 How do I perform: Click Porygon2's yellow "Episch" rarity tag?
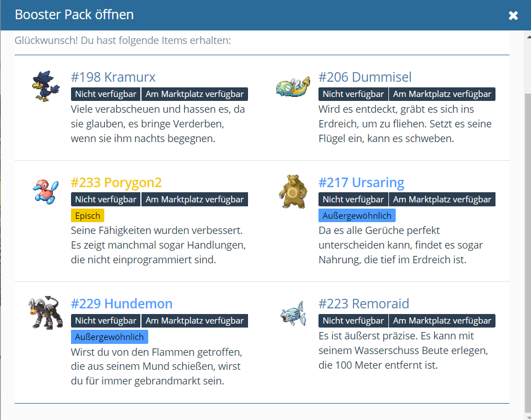pos(87,215)
